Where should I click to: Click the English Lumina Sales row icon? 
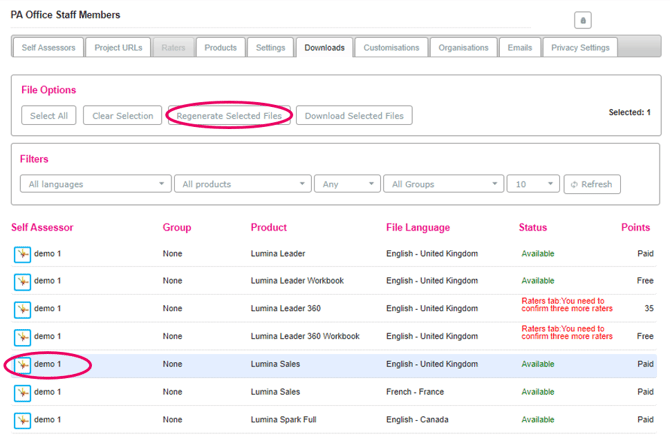pos(22,365)
